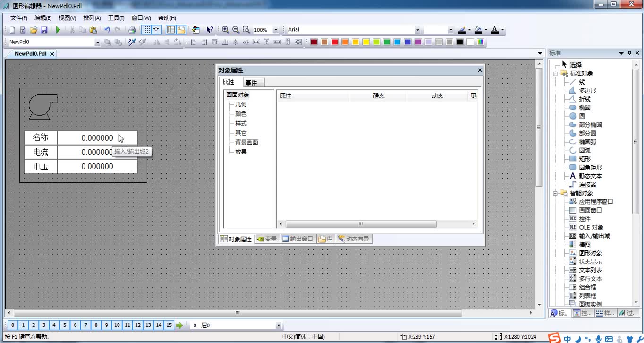Screen dimensions: 644x343
Task: Select 几何 in the property tree
Action: point(241,104)
